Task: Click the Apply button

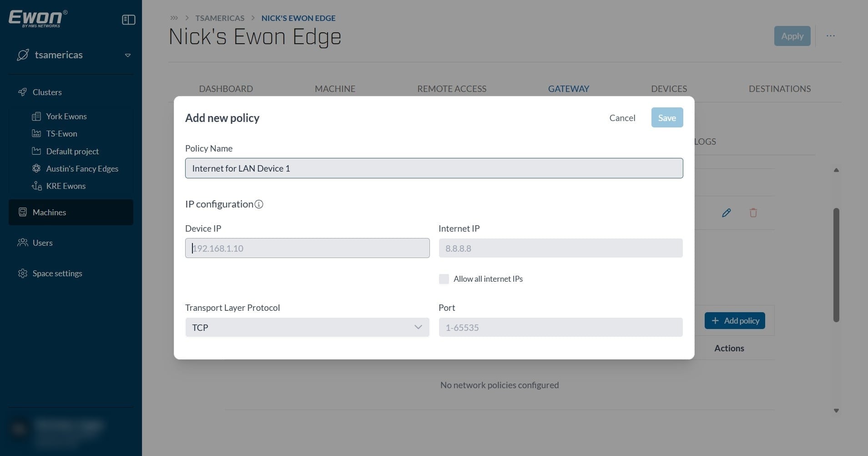Action: (x=792, y=36)
